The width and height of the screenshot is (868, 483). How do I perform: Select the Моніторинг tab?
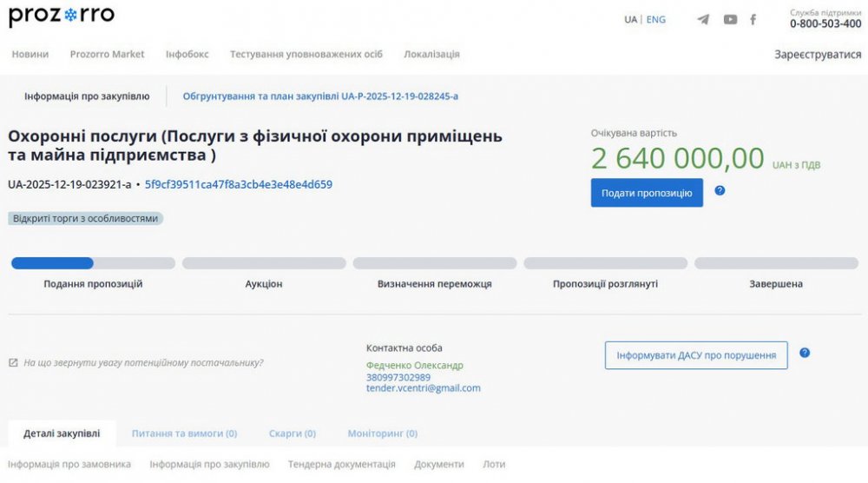click(383, 433)
